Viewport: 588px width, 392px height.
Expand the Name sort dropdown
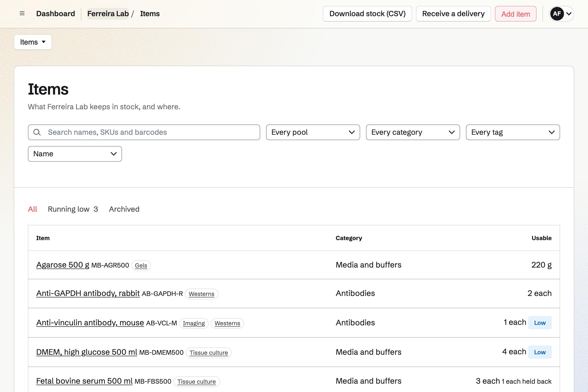[x=75, y=154]
